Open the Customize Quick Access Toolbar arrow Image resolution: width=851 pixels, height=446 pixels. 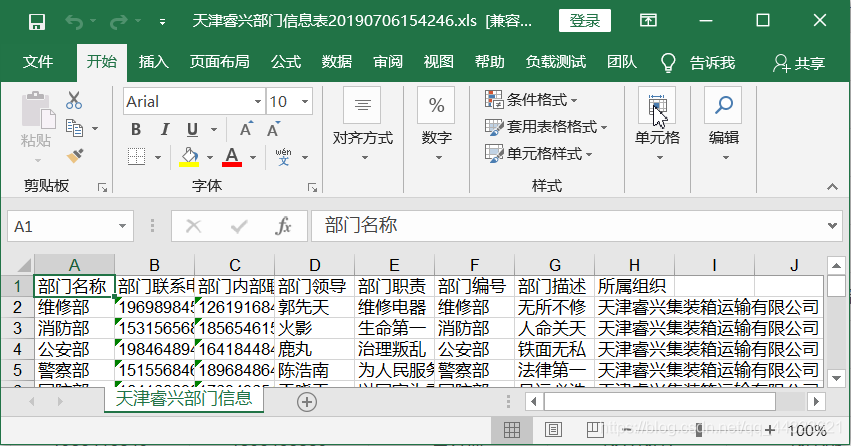pos(162,22)
